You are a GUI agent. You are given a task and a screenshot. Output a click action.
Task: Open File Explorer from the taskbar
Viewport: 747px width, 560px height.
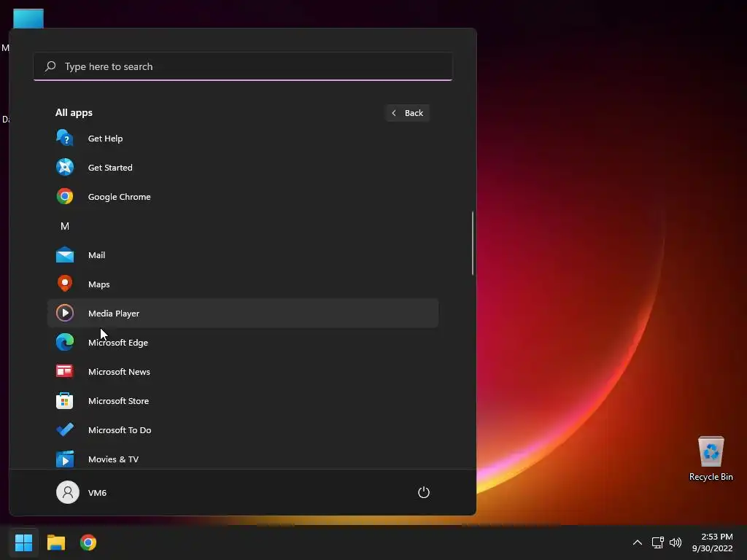point(55,542)
